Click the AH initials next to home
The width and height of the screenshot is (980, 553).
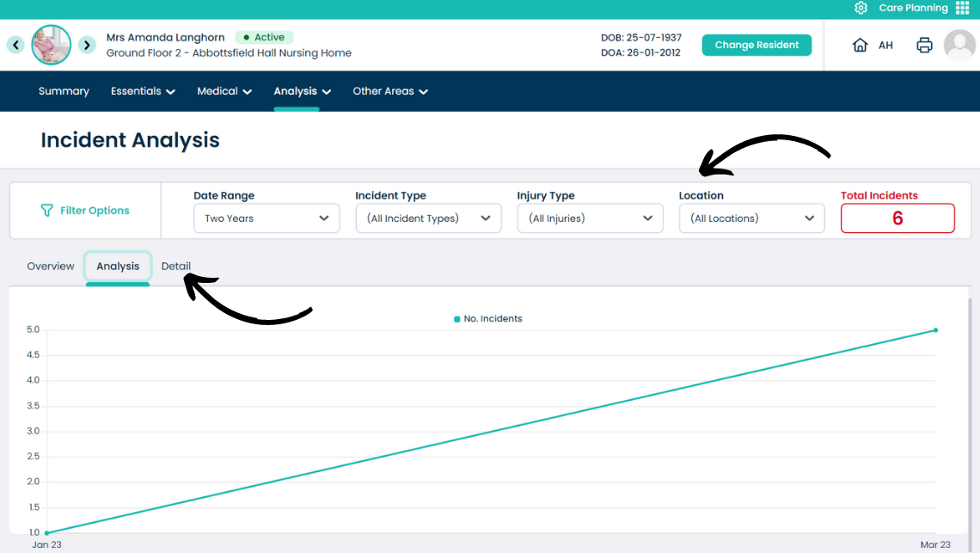pos(885,45)
